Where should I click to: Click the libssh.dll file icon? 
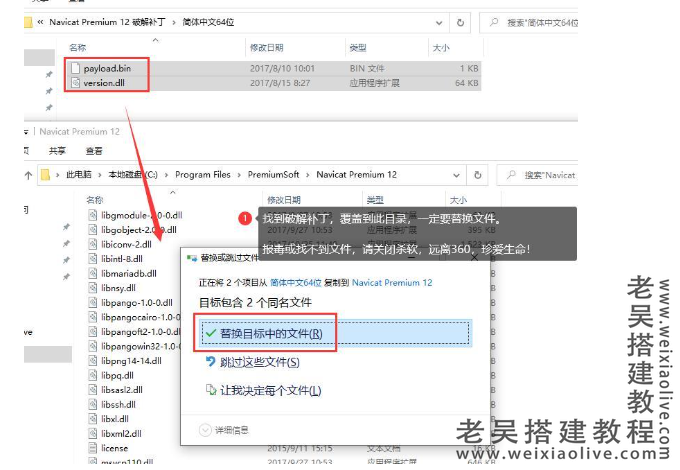[92, 405]
